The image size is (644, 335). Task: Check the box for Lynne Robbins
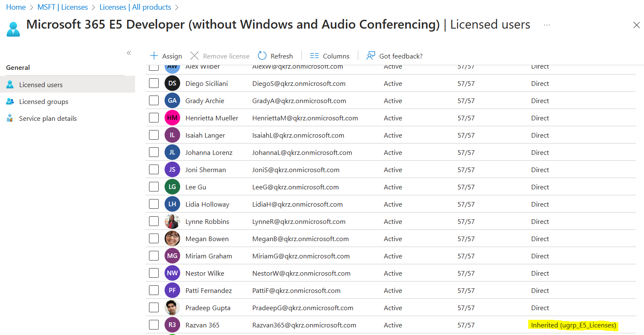click(x=154, y=221)
